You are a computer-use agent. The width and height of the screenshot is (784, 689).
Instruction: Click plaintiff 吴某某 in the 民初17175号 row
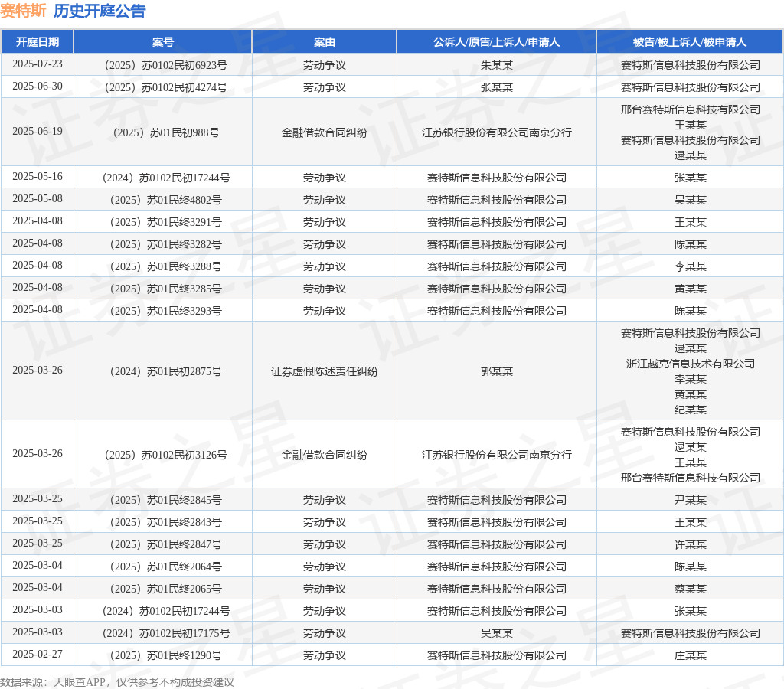click(x=496, y=633)
